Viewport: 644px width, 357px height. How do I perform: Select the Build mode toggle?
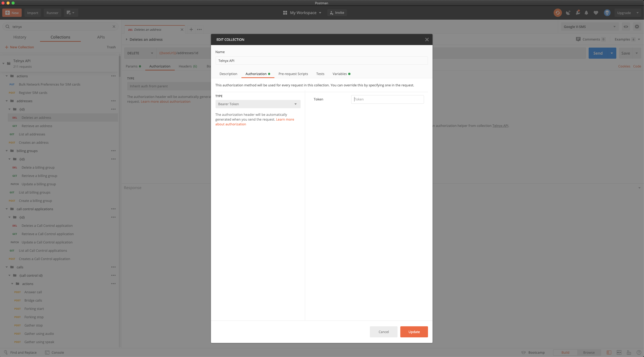tap(565, 352)
